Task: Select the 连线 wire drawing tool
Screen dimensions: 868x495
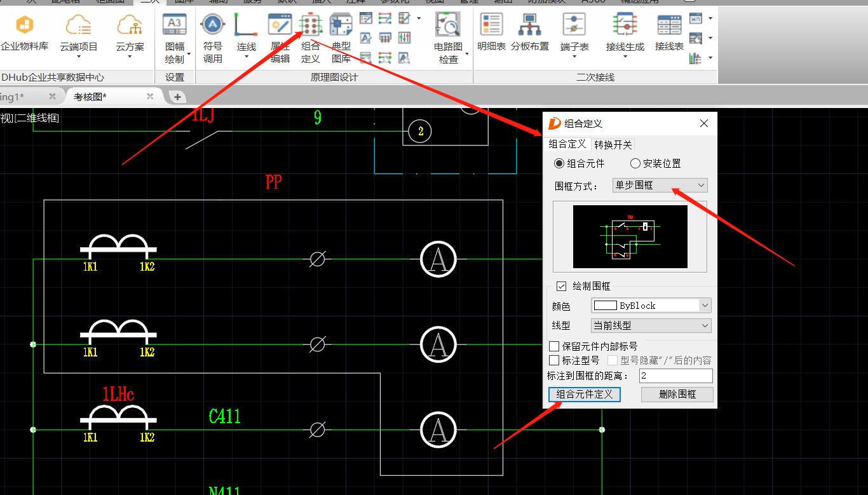Action: tap(246, 33)
